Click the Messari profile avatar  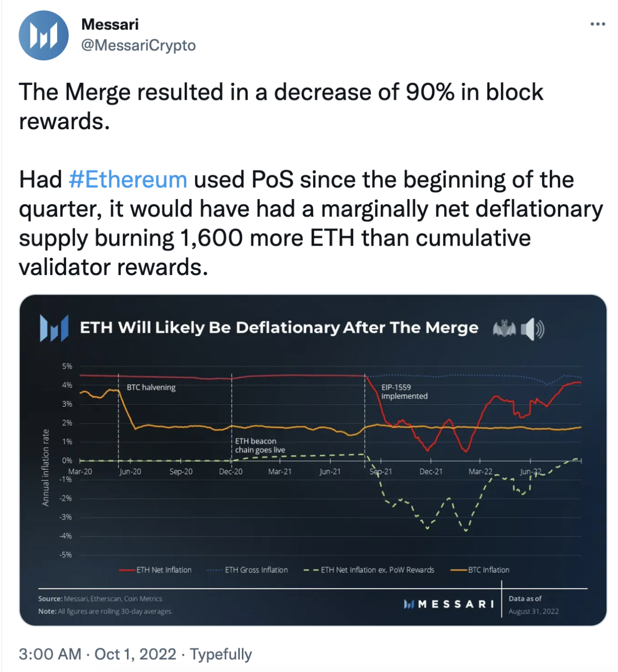[44, 35]
